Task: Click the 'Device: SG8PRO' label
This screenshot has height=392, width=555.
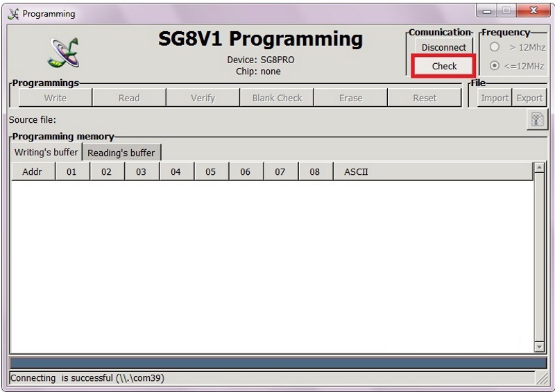Action: pyautogui.click(x=261, y=60)
